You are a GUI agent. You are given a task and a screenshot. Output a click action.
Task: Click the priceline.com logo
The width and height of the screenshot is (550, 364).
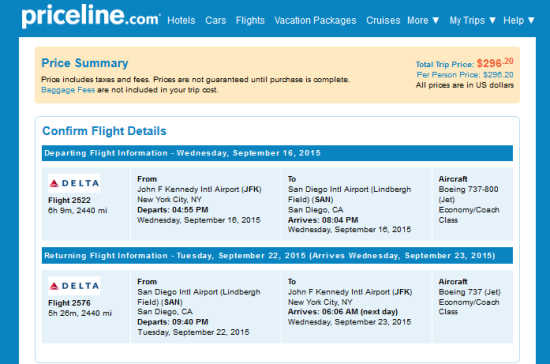[91, 16]
